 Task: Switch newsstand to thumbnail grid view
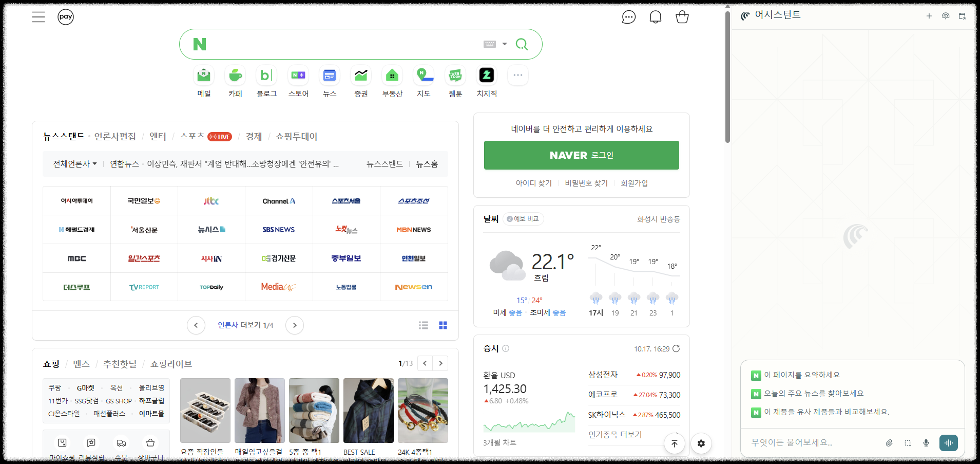tap(443, 325)
